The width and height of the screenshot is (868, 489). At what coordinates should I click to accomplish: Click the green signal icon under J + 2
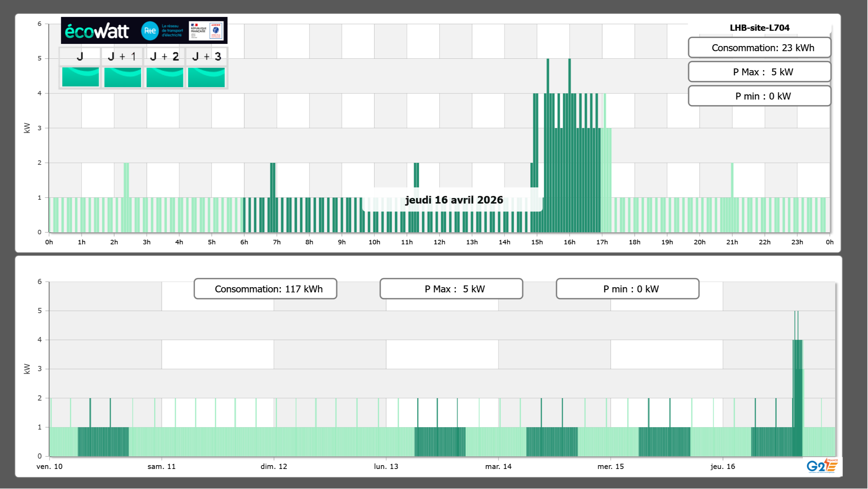click(x=165, y=77)
